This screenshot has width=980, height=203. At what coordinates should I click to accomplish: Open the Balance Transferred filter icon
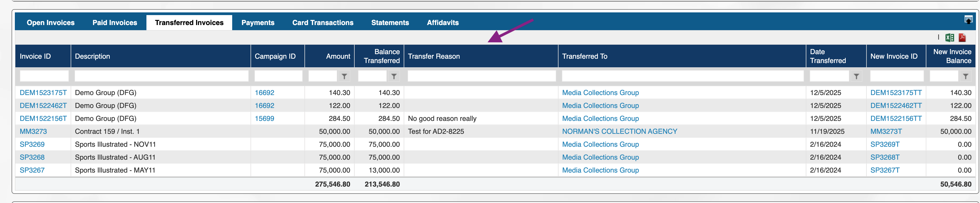[394, 76]
